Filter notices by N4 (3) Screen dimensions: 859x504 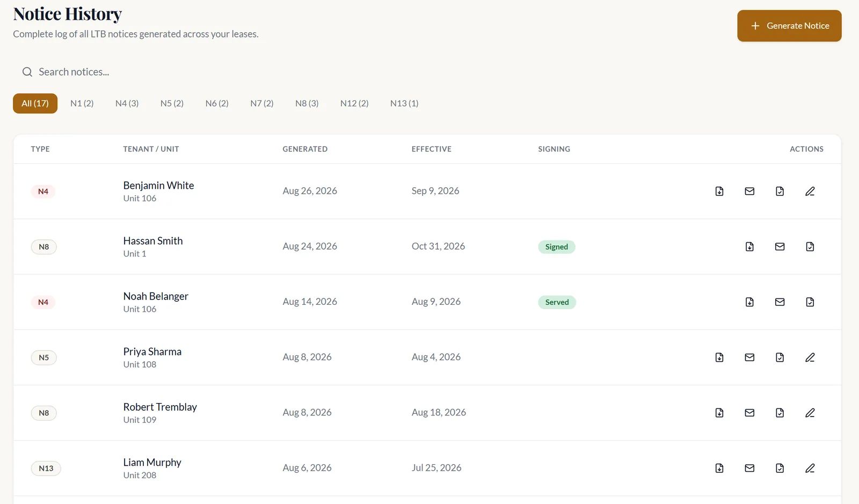[127, 103]
